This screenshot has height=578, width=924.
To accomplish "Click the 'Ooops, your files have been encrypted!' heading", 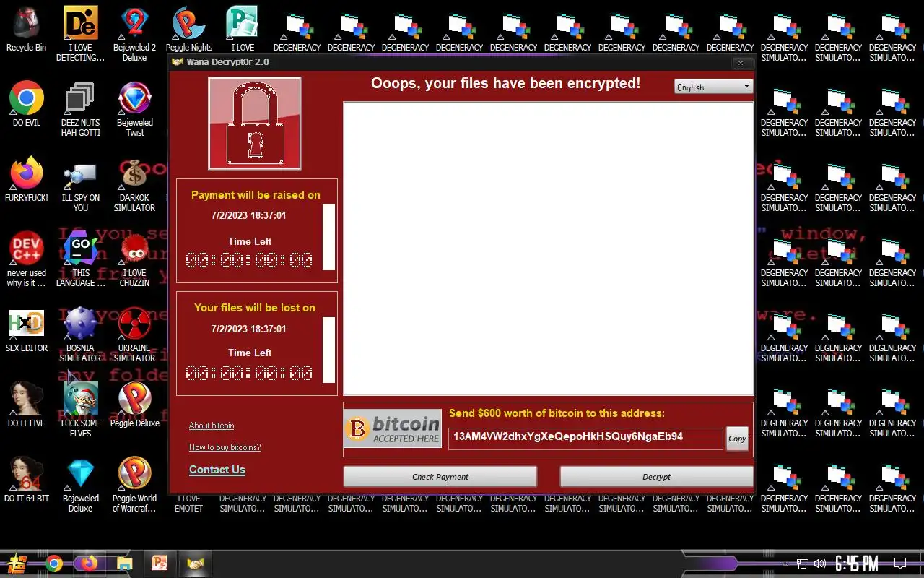I will (505, 83).
